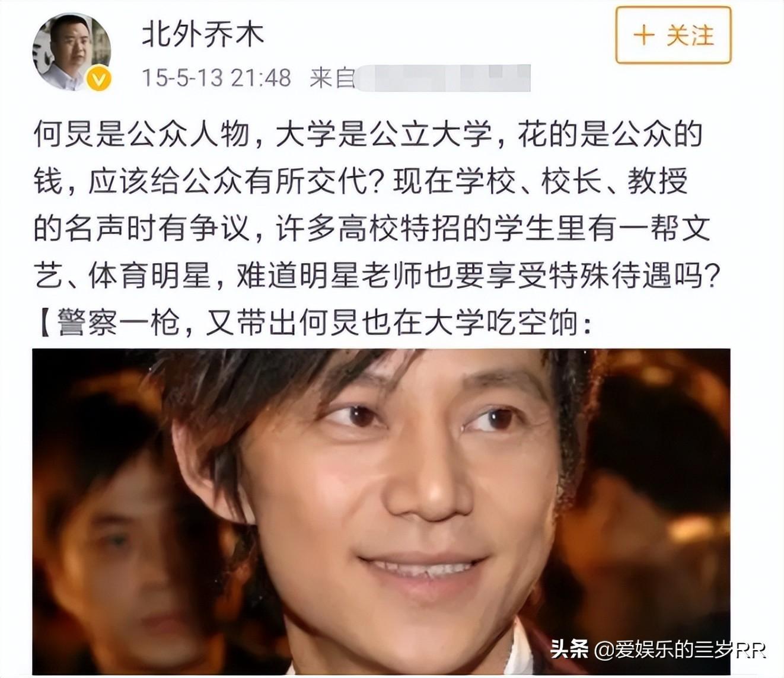View the attached photo of smiling man
The image size is (784, 678).
pos(381,512)
